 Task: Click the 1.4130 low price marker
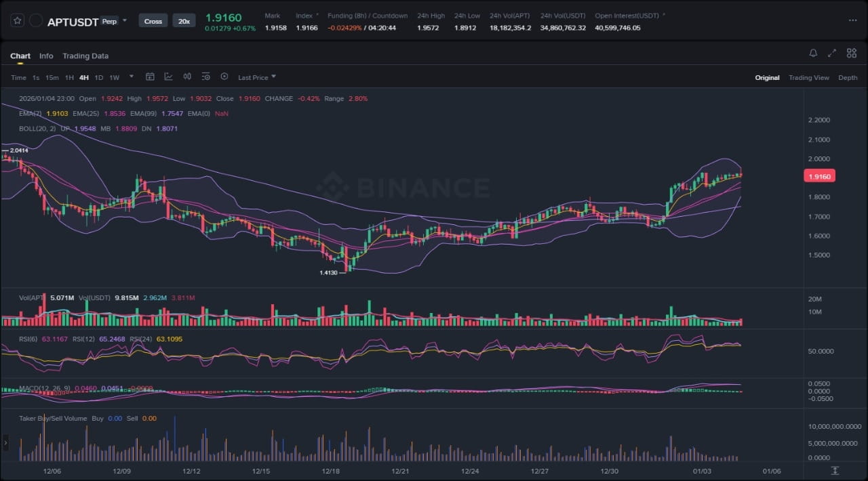click(x=328, y=272)
